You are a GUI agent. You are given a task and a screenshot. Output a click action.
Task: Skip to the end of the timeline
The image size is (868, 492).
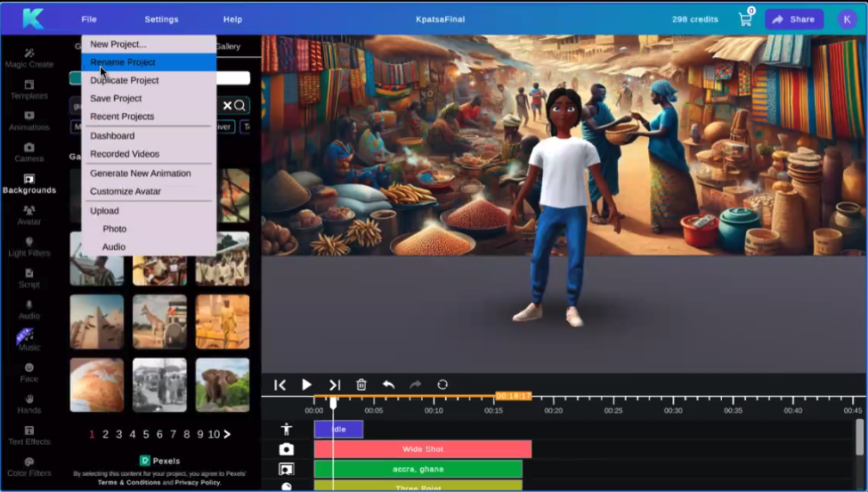pos(335,384)
